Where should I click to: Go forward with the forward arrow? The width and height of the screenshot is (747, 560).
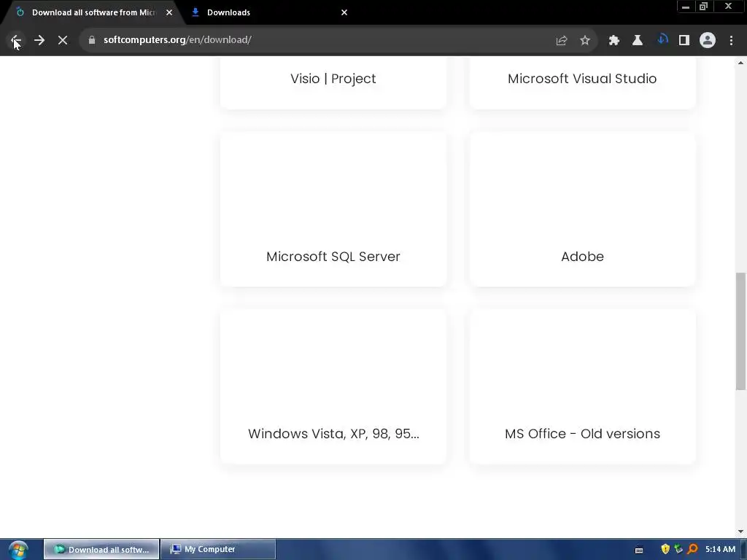tap(39, 40)
